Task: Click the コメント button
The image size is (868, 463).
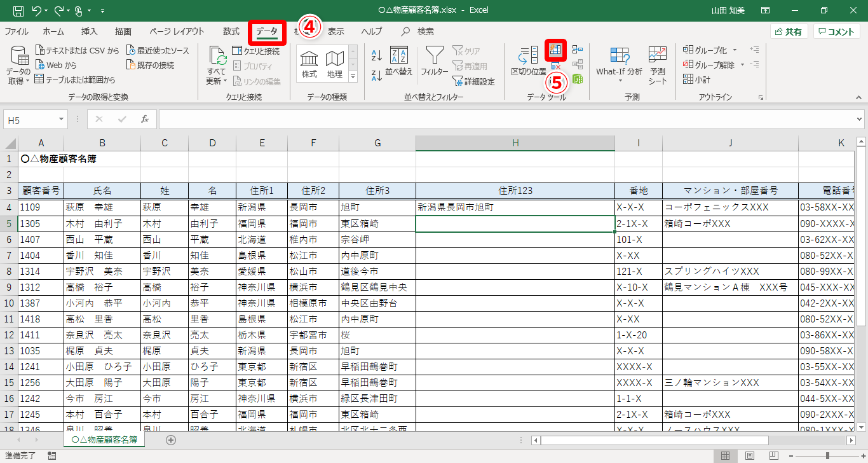Action: pos(836,32)
